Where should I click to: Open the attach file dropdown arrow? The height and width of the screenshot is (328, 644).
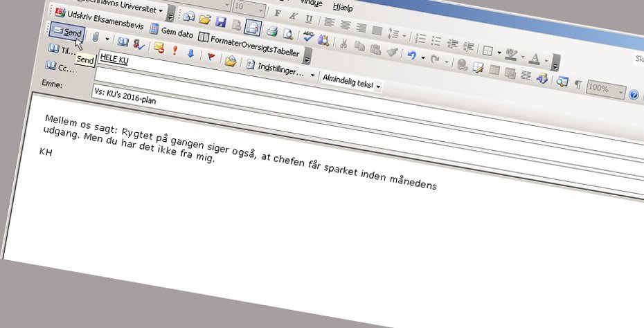[x=107, y=39]
